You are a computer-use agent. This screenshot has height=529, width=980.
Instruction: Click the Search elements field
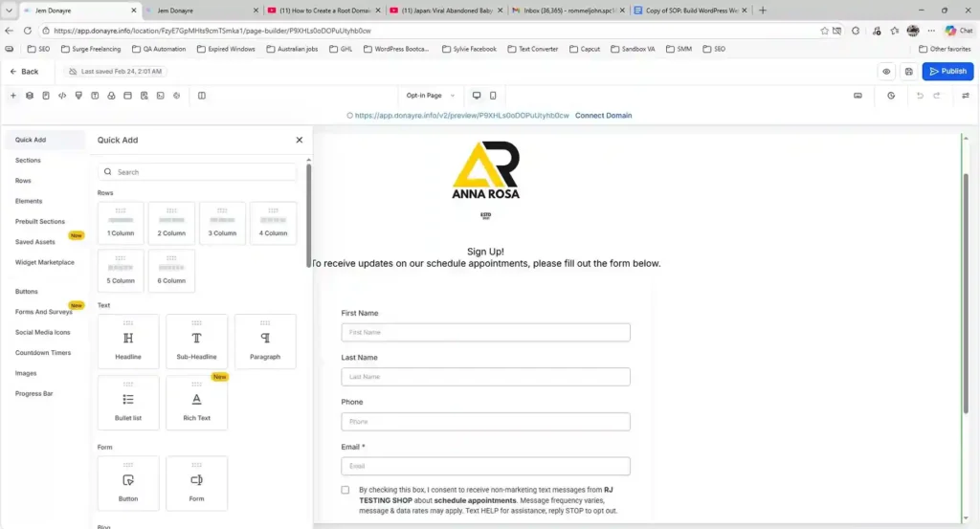[197, 172]
